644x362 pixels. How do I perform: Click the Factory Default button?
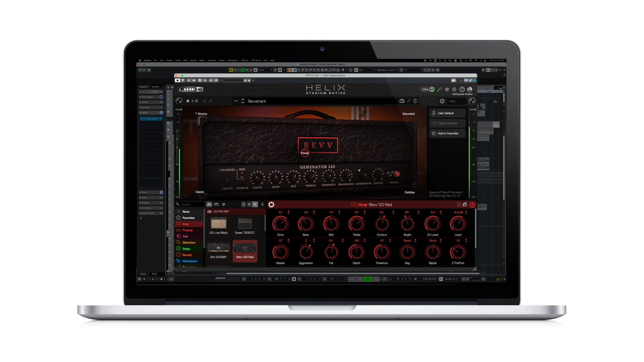(447, 123)
